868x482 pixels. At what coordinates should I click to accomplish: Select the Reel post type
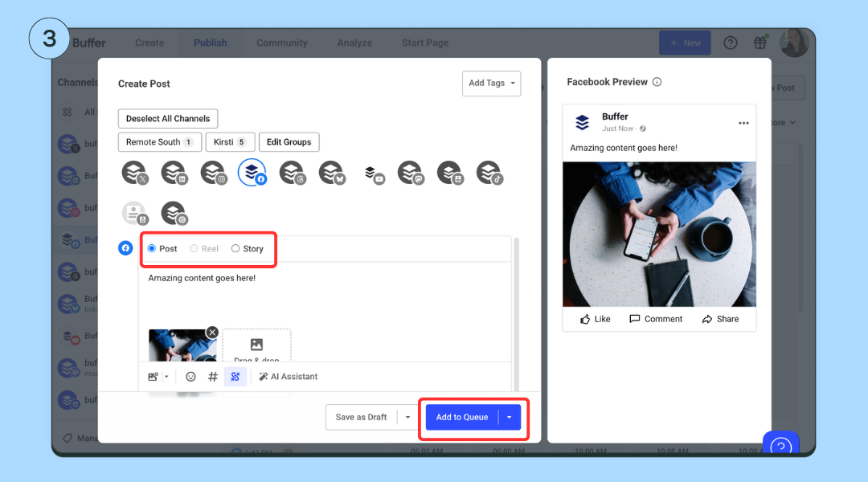[x=203, y=248]
